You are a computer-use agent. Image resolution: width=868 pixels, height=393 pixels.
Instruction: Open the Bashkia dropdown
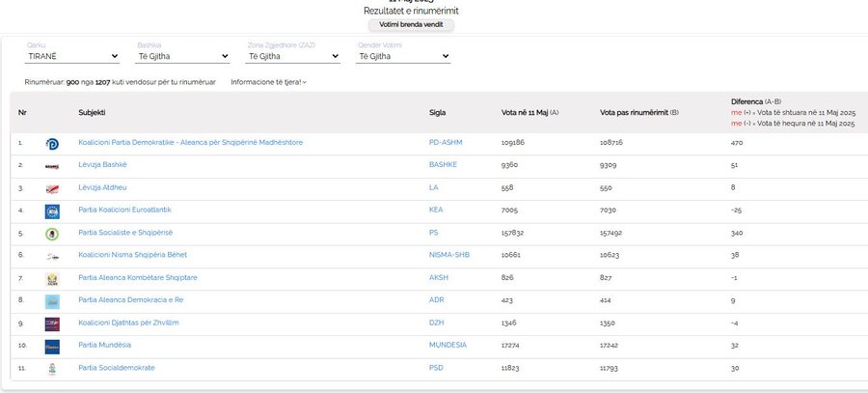182,56
